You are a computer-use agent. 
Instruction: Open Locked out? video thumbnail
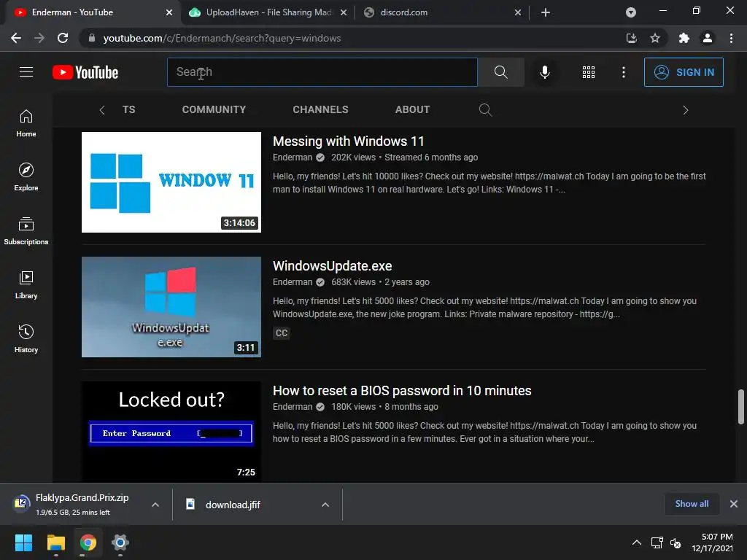point(171,432)
